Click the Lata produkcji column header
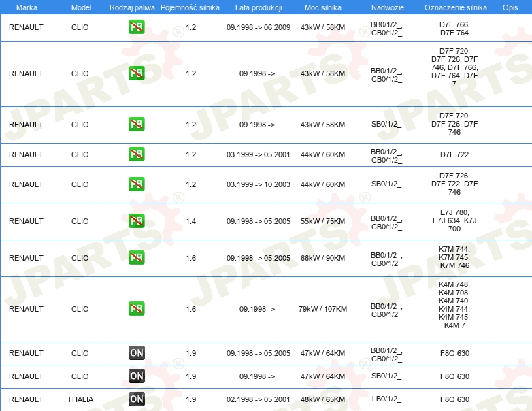The image size is (532, 411). coord(259,7)
